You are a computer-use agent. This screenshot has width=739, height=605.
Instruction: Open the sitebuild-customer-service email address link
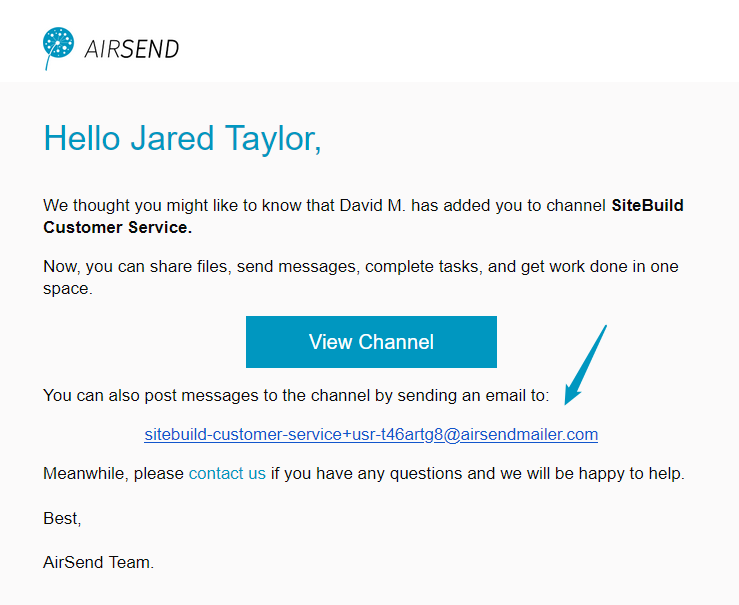371,434
